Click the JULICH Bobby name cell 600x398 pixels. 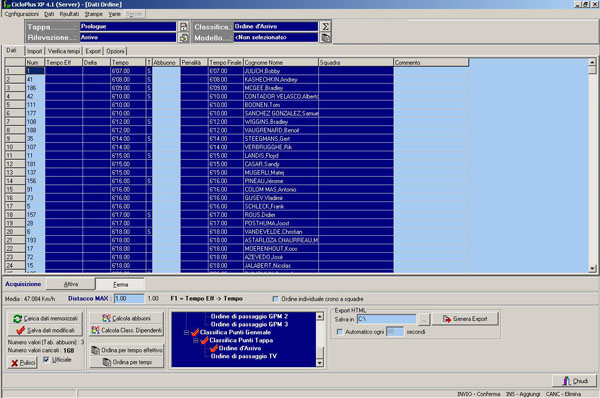pos(281,71)
